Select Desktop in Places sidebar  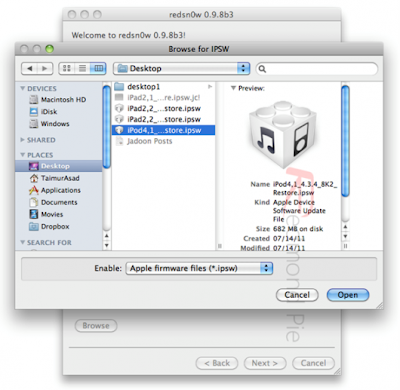point(59,166)
